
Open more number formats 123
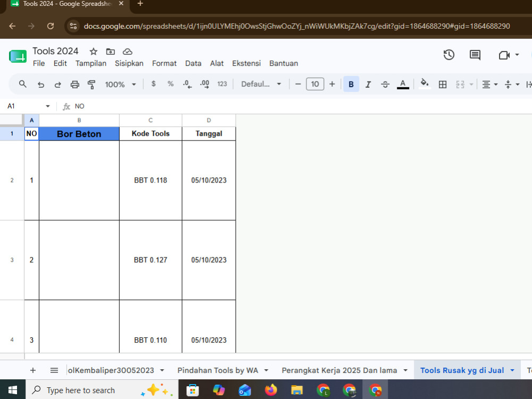(222, 84)
